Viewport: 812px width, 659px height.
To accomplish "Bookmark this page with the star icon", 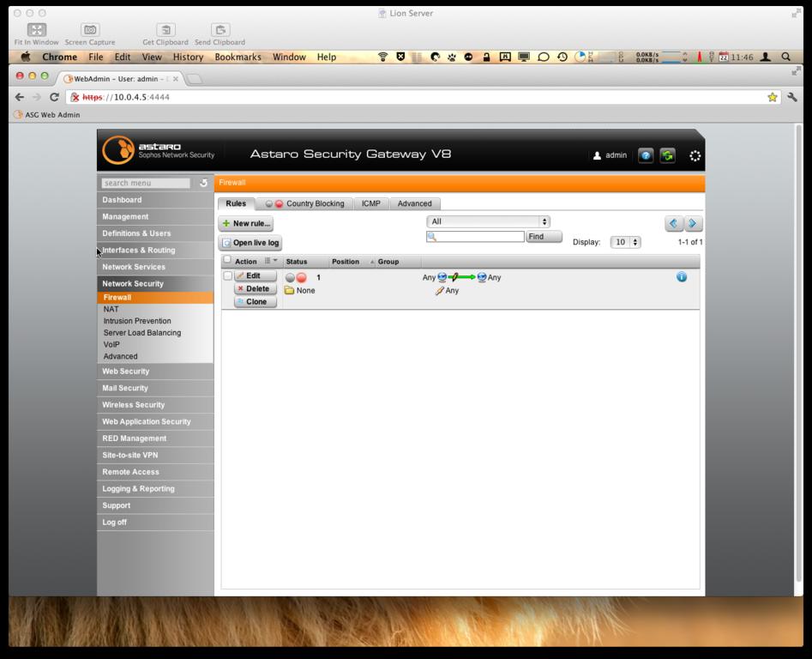I will tap(772, 97).
